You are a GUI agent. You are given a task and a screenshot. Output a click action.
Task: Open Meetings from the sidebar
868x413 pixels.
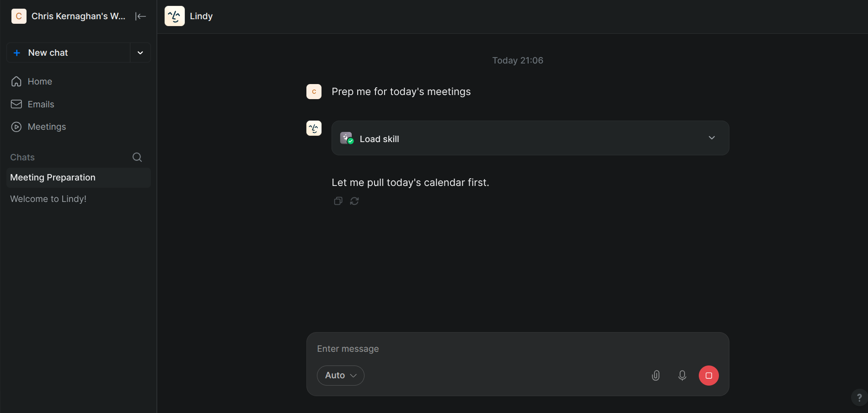click(x=47, y=127)
